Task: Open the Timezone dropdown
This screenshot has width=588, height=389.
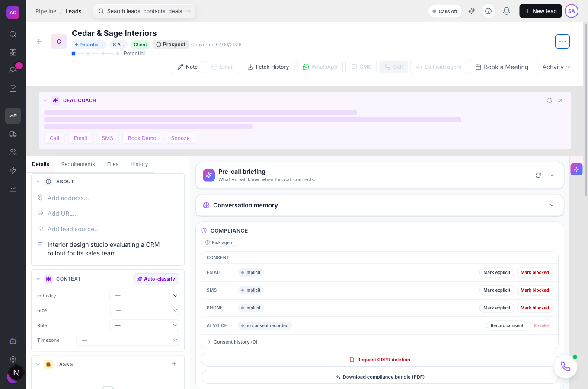Action: click(x=128, y=340)
